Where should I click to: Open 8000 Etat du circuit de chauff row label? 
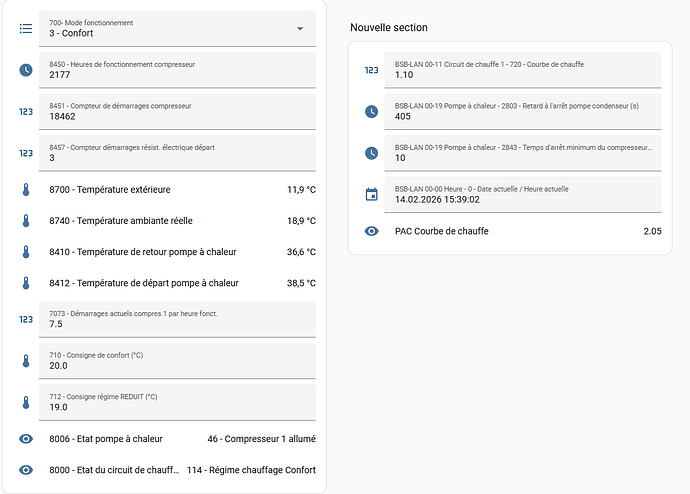(114, 470)
